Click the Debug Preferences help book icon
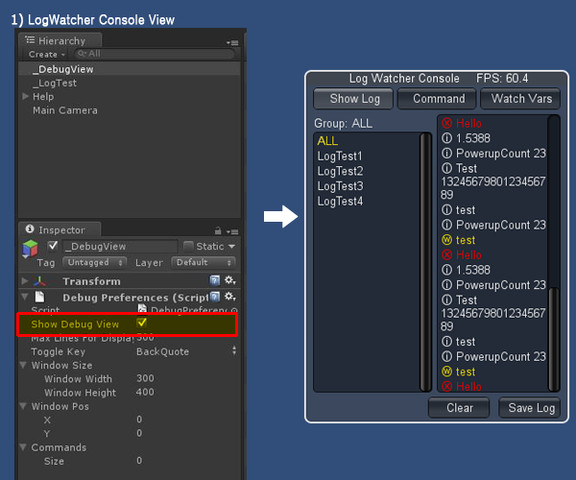 pos(215,297)
